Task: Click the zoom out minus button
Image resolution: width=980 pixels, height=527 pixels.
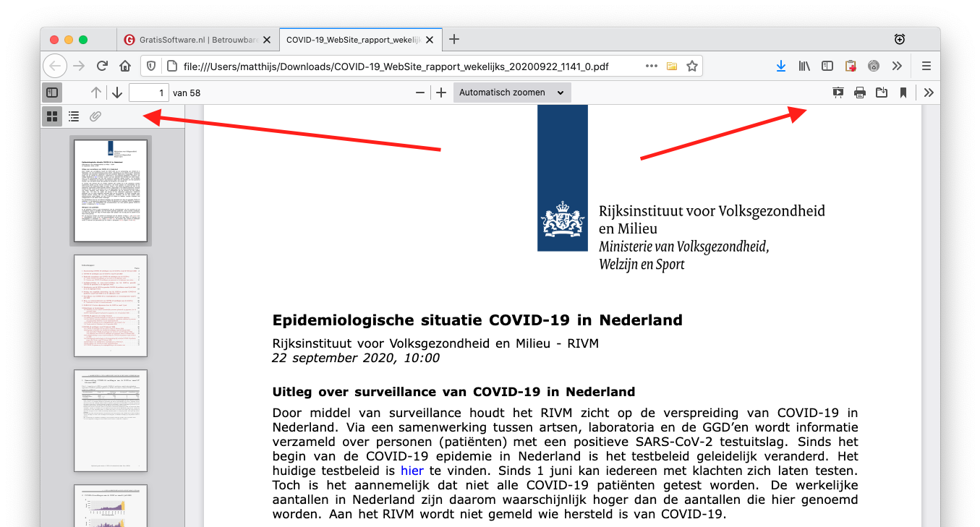Action: pos(420,93)
